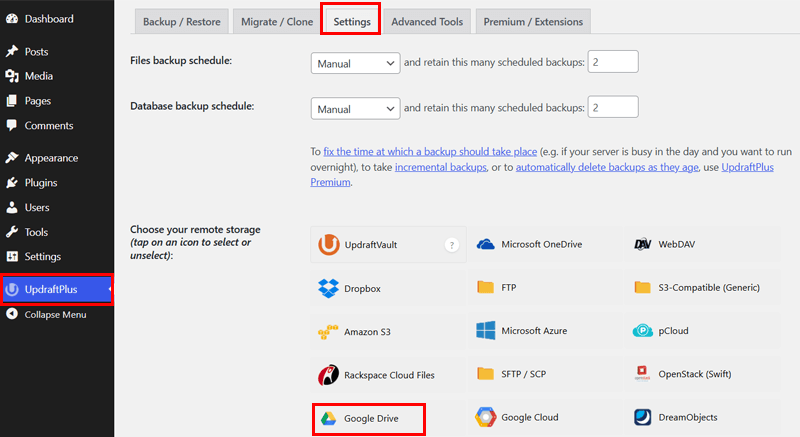The height and width of the screenshot is (437, 800).
Task: Click the Appearance paintbrush icon
Action: pos(12,158)
